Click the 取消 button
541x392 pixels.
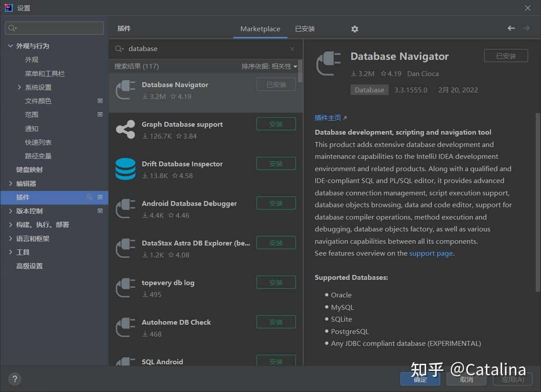coord(467,379)
